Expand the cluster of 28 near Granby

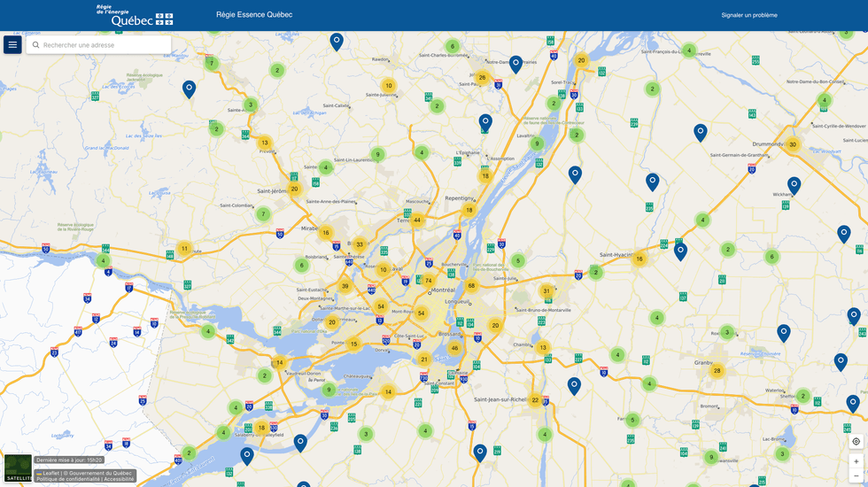tap(717, 370)
